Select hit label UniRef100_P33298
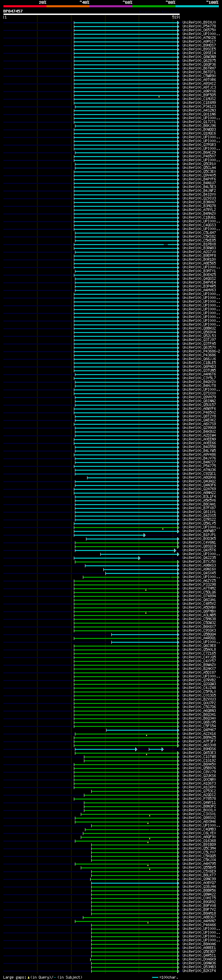 pyautogui.click(x=199, y=584)
